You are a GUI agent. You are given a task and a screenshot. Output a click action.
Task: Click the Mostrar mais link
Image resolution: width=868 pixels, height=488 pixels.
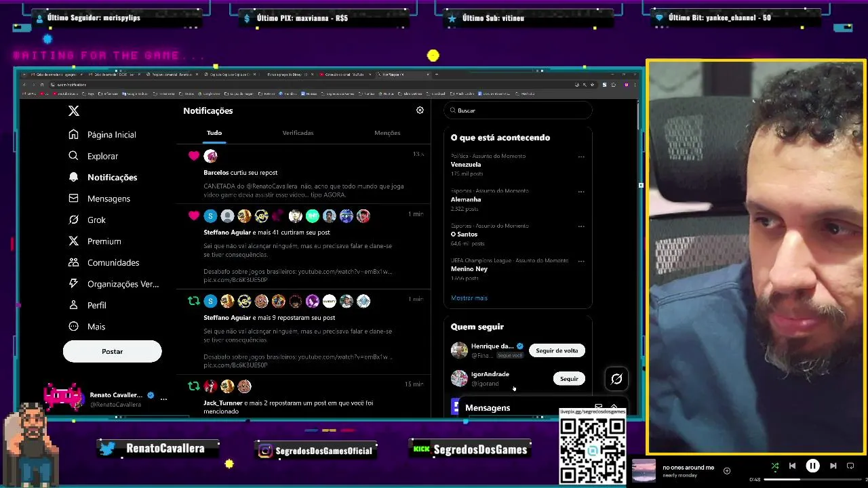pos(469,298)
